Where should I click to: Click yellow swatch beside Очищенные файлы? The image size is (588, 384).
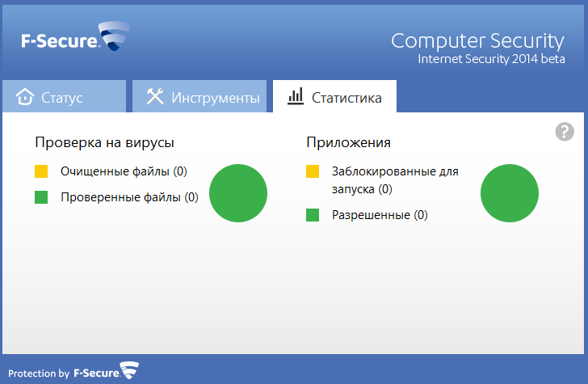42,171
